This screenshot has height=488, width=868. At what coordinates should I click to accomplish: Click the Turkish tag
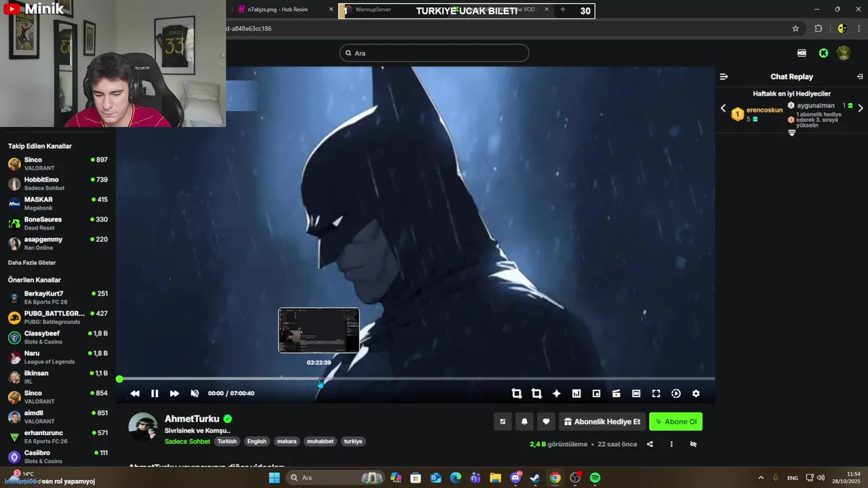pyautogui.click(x=227, y=441)
